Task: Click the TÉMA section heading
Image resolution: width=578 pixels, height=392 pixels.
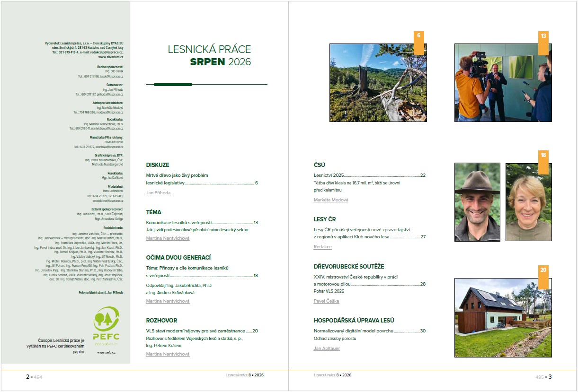Action: [x=153, y=212]
